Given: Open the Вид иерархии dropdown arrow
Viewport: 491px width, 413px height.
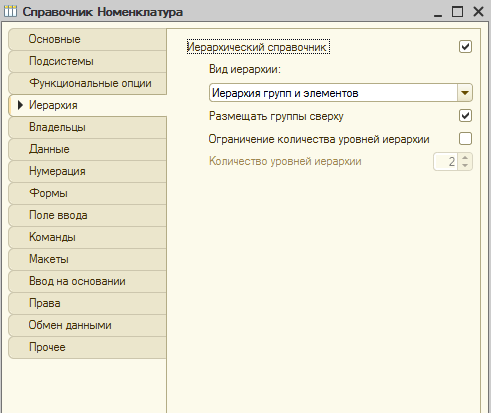Looking at the screenshot, I should [465, 93].
